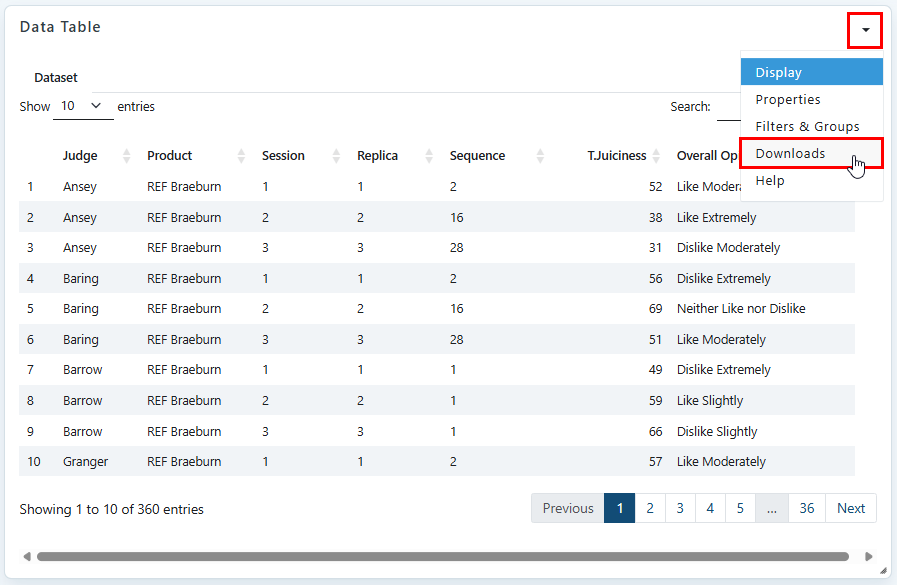Image resolution: width=897 pixels, height=585 pixels.
Task: Click Barrow in row 7
Action: [82, 370]
